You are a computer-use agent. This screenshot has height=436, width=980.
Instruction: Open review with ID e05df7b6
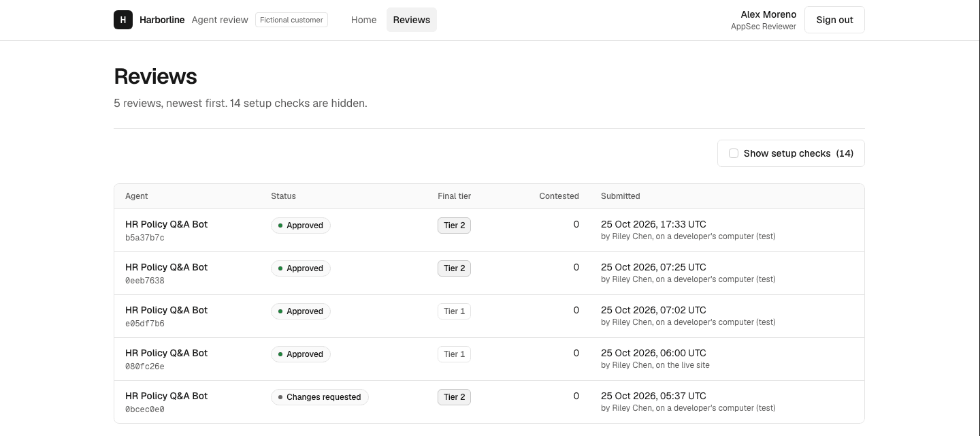coord(489,316)
